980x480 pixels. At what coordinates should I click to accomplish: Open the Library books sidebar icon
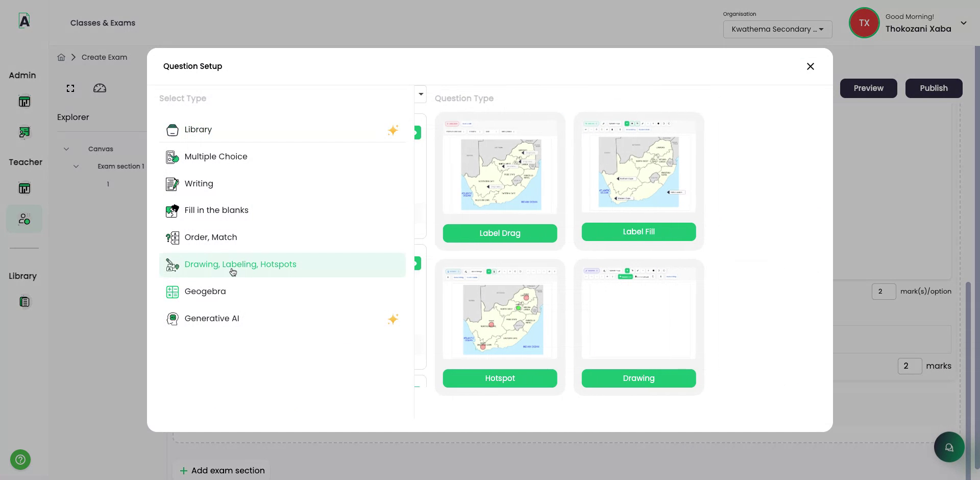click(x=23, y=302)
